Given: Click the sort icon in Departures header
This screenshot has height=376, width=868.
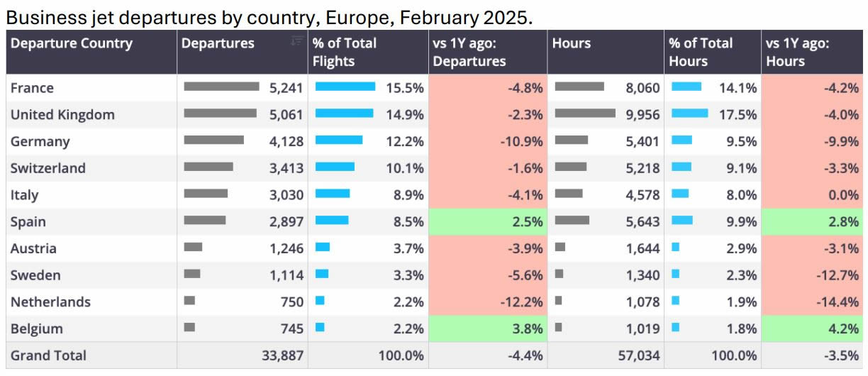Looking at the screenshot, I should coord(297,41).
